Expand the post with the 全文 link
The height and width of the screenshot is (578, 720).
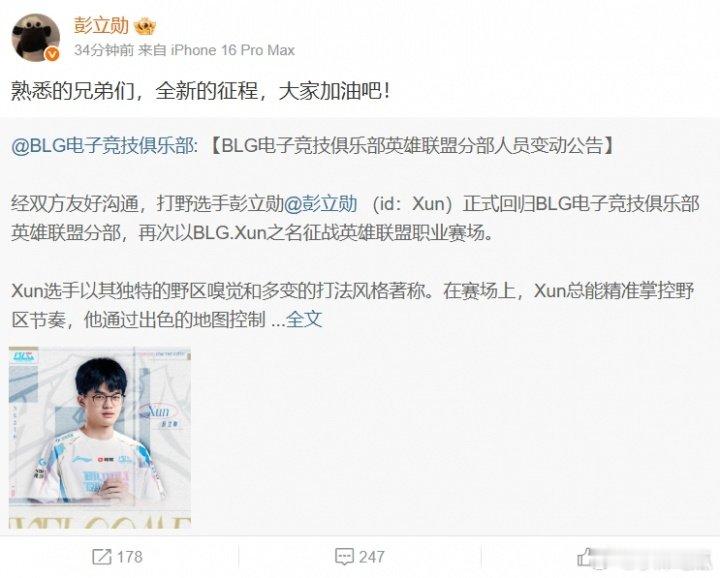coord(304,320)
